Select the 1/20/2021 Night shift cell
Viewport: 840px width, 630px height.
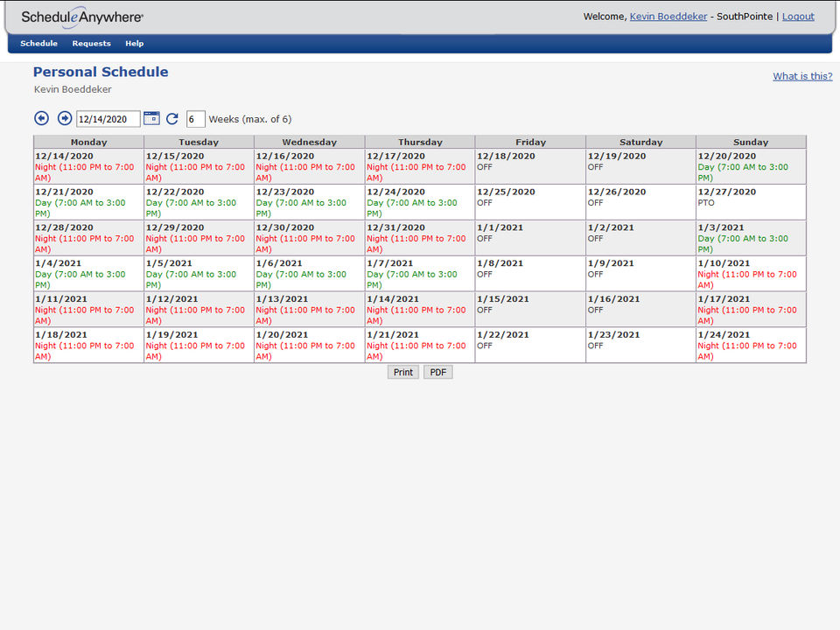point(309,345)
